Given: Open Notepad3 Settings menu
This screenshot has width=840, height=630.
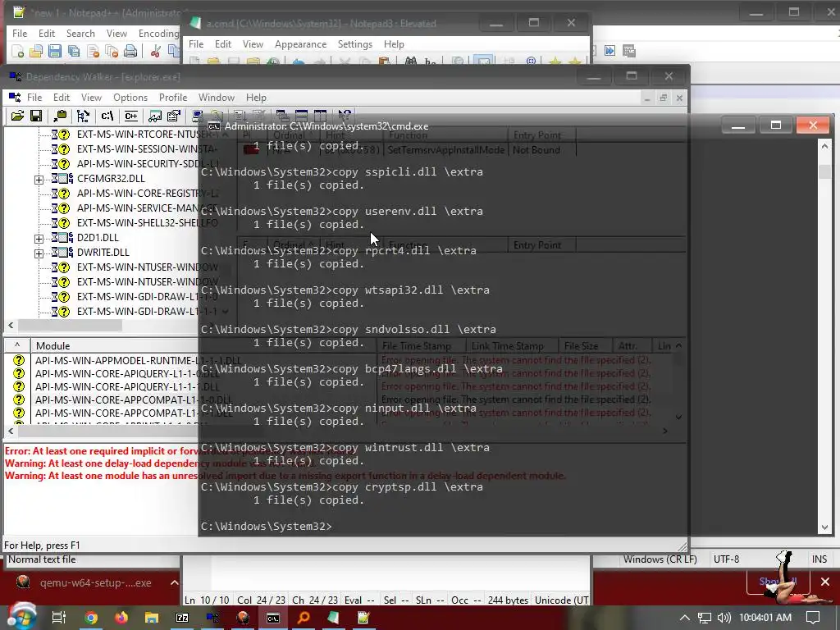Looking at the screenshot, I should [x=354, y=44].
